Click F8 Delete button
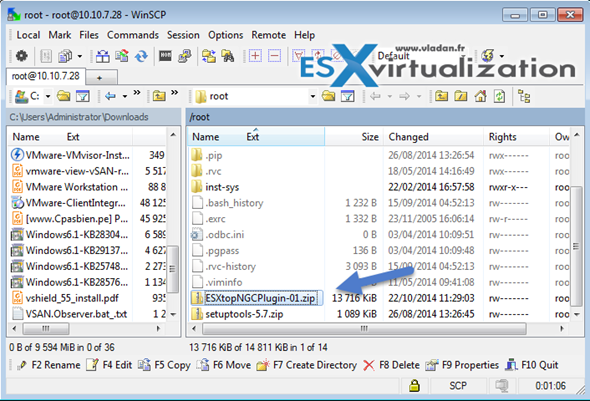Image resolution: width=590 pixels, height=401 pixels. pyautogui.click(x=391, y=365)
